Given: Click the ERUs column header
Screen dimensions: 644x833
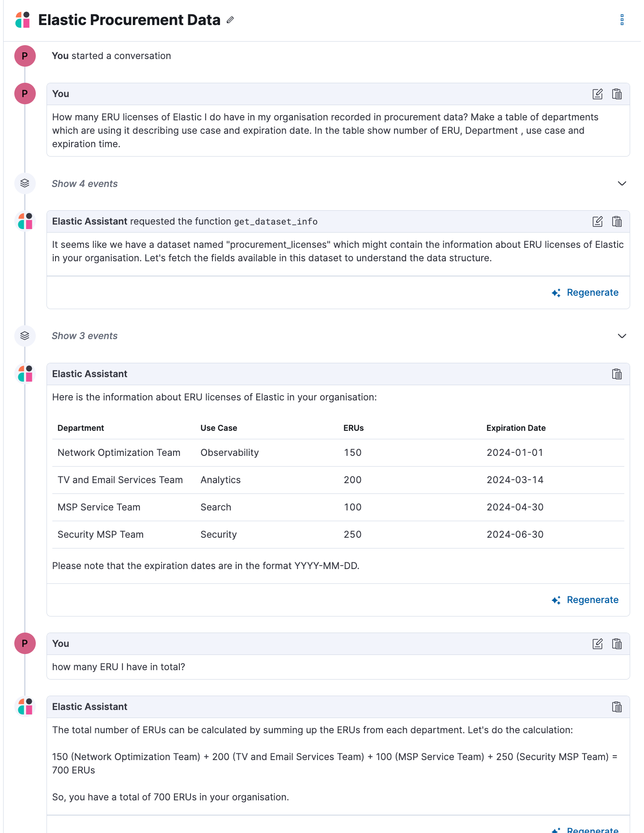Looking at the screenshot, I should [x=353, y=428].
